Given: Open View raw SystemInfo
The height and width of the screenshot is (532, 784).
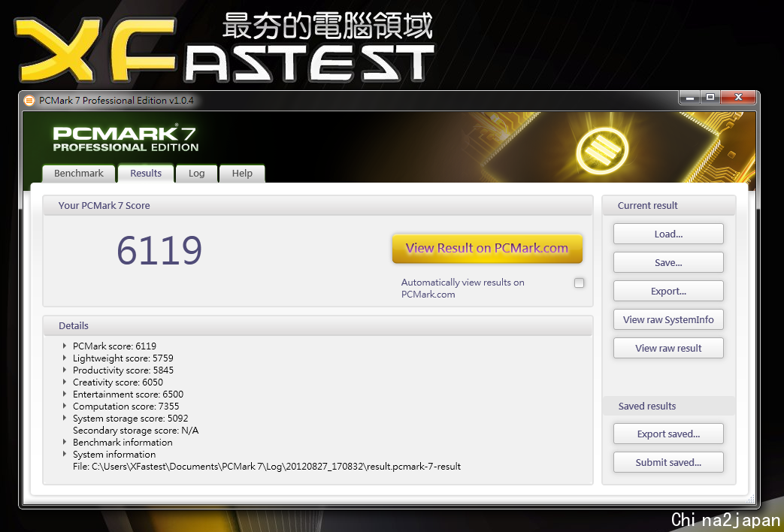Looking at the screenshot, I should [668, 319].
